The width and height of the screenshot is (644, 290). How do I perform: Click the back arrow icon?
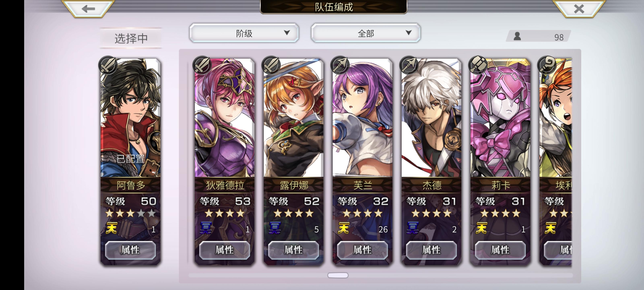88,8
